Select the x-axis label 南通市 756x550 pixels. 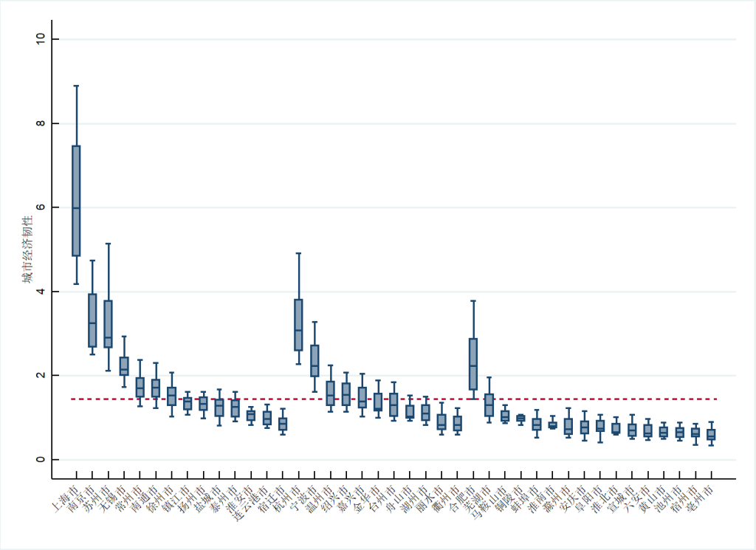(x=145, y=499)
